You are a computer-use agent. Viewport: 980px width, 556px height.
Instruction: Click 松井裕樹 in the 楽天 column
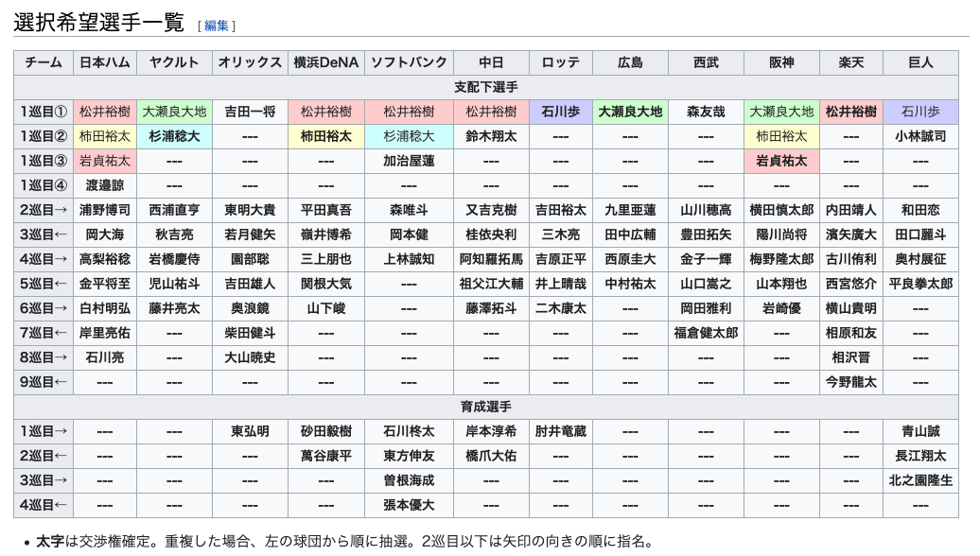pyautogui.click(x=851, y=112)
